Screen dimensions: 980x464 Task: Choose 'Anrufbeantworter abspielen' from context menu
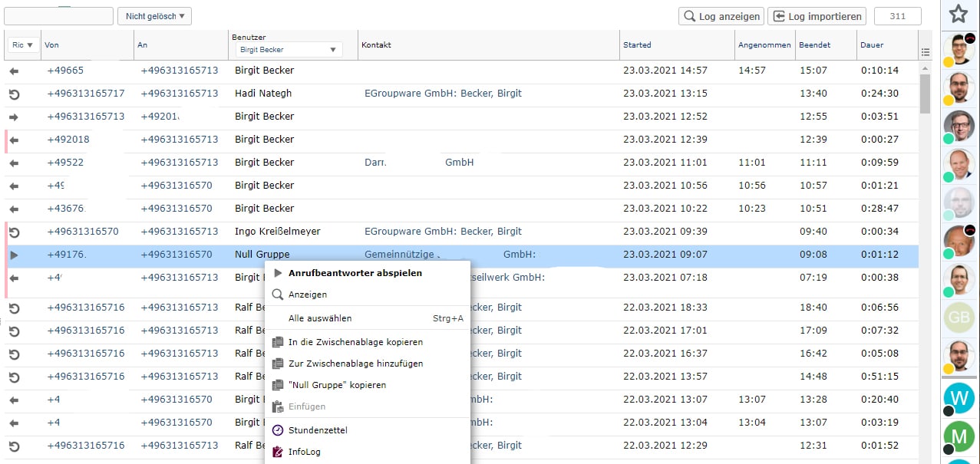coord(355,273)
